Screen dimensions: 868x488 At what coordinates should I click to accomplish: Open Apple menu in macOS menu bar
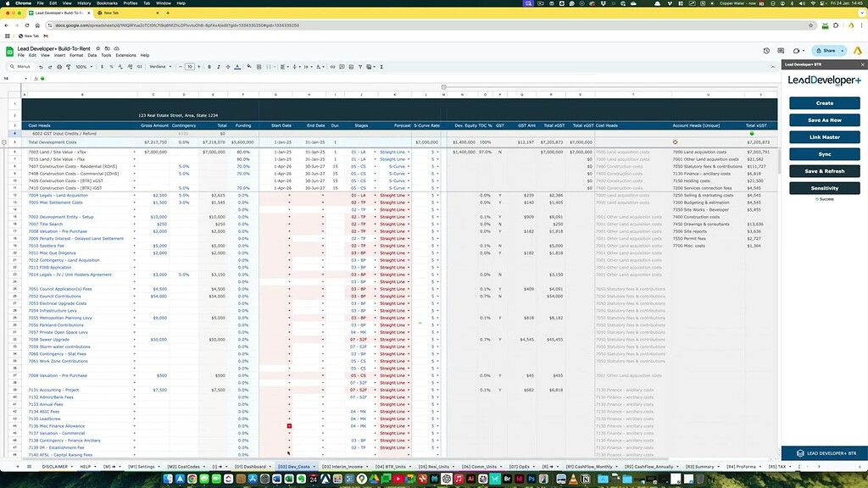click(x=7, y=3)
